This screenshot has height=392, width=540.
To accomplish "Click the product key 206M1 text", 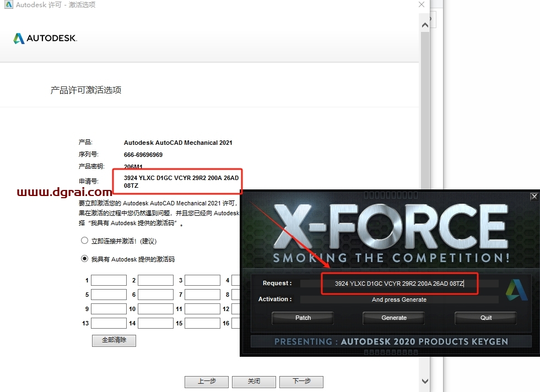I will 133,167.
